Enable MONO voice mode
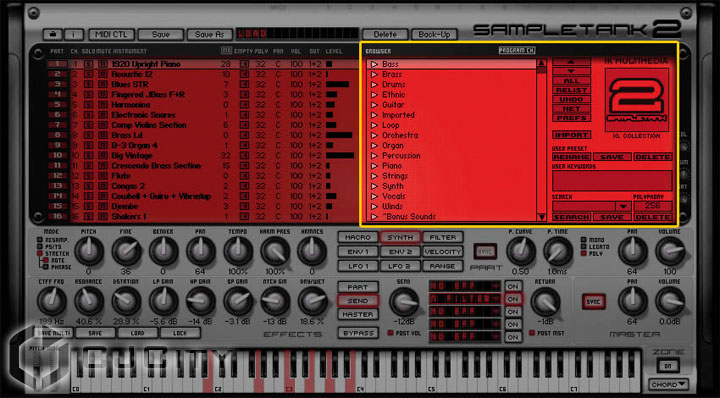720x398 pixels. (x=584, y=240)
